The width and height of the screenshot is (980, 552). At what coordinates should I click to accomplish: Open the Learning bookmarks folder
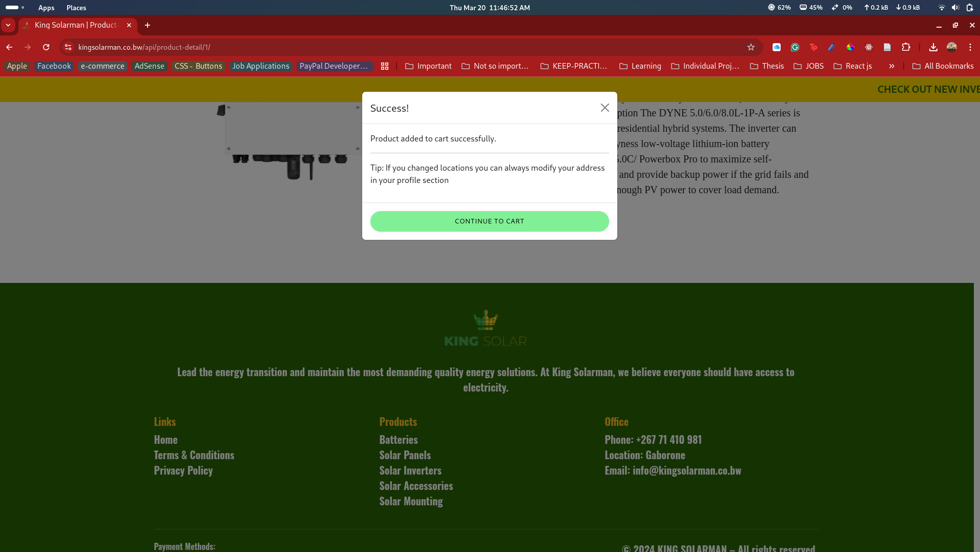point(640,66)
